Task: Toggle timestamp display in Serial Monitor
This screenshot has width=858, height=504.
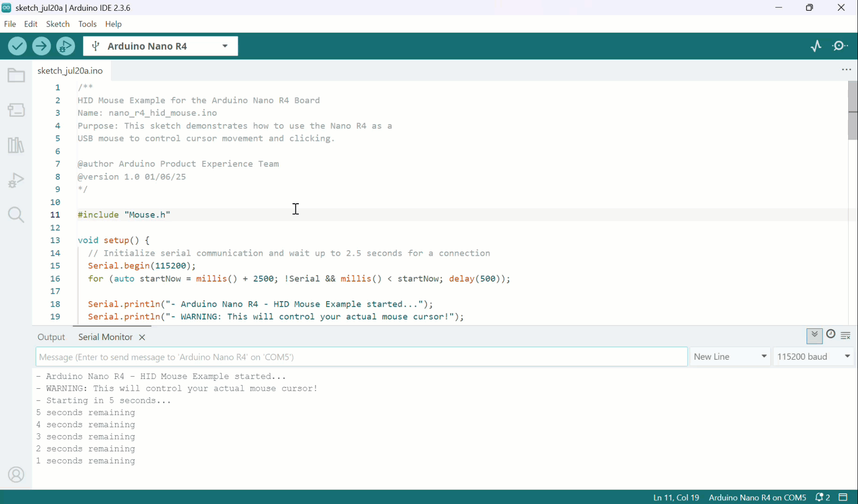Action: point(830,334)
